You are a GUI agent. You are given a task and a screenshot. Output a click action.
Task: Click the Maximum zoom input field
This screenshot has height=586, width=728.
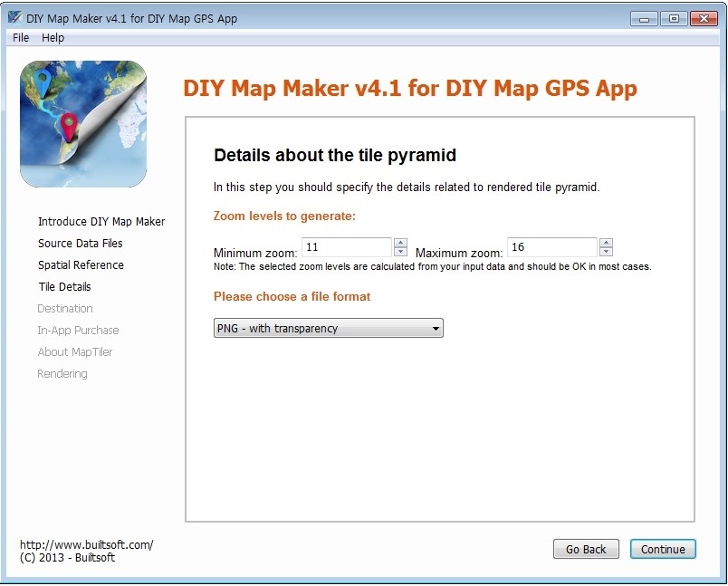pyautogui.click(x=551, y=247)
